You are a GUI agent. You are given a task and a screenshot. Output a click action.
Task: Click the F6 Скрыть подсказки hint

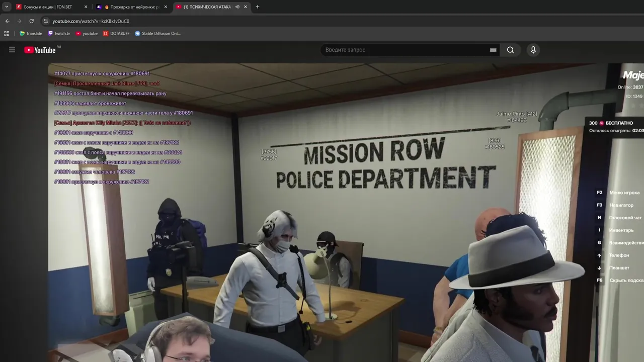pyautogui.click(x=619, y=281)
